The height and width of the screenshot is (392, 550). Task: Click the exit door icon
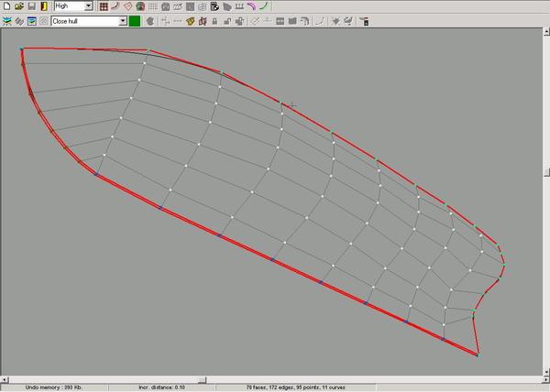tap(44, 5)
